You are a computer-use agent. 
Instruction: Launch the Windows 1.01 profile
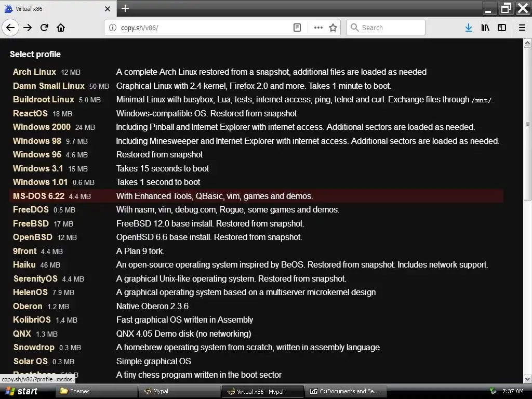pos(41,182)
